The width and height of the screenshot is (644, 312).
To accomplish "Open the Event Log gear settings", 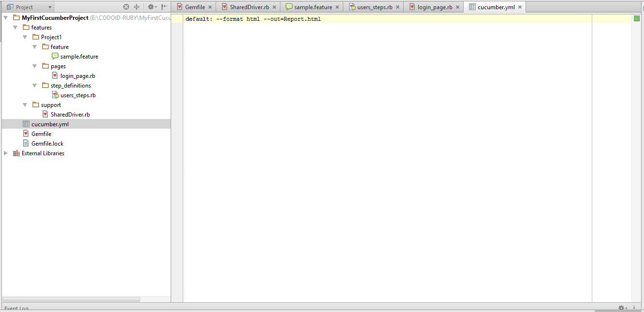I will pyautogui.click(x=622, y=308).
